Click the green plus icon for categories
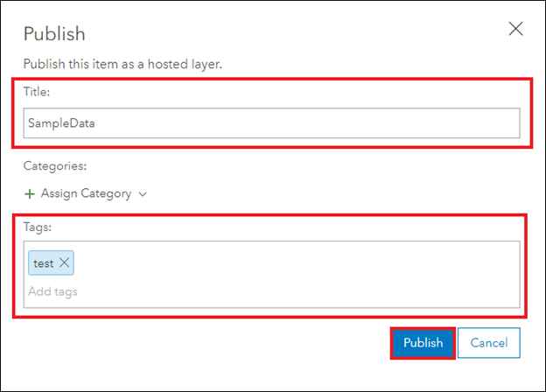 (x=30, y=194)
